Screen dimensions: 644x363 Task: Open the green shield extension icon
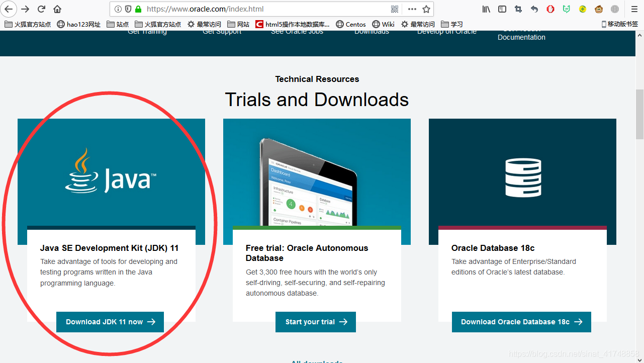point(567,9)
